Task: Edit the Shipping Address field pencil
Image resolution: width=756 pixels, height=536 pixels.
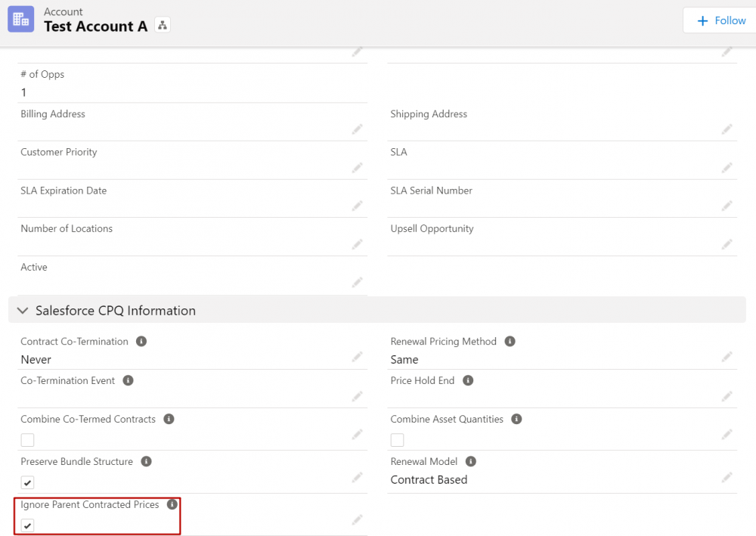Action: 727,129
